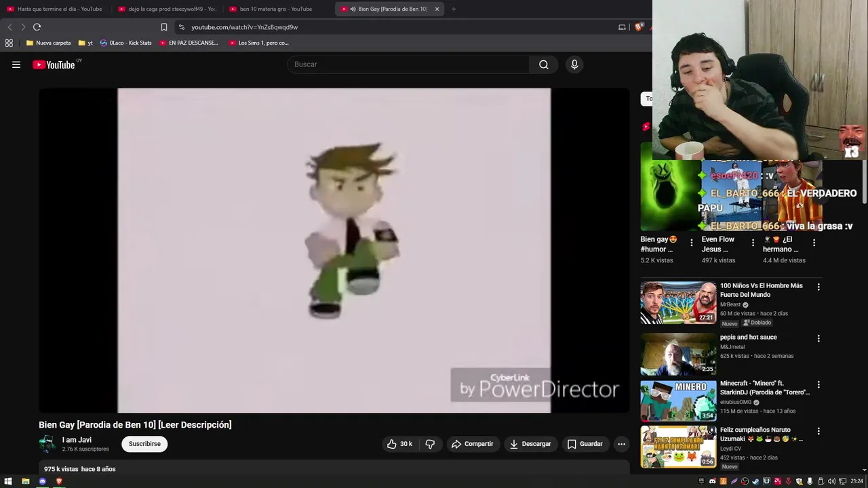Click the search magnifier button
The width and height of the screenshot is (868, 488).
click(x=544, y=64)
